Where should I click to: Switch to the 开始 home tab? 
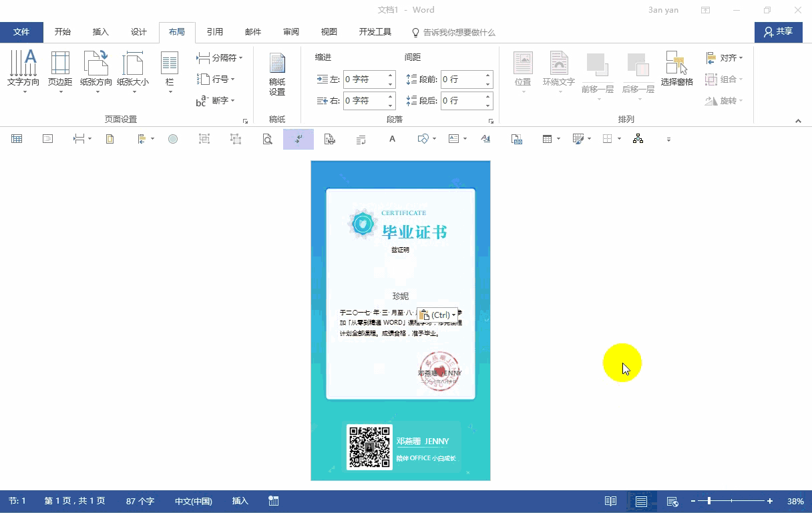[63, 32]
